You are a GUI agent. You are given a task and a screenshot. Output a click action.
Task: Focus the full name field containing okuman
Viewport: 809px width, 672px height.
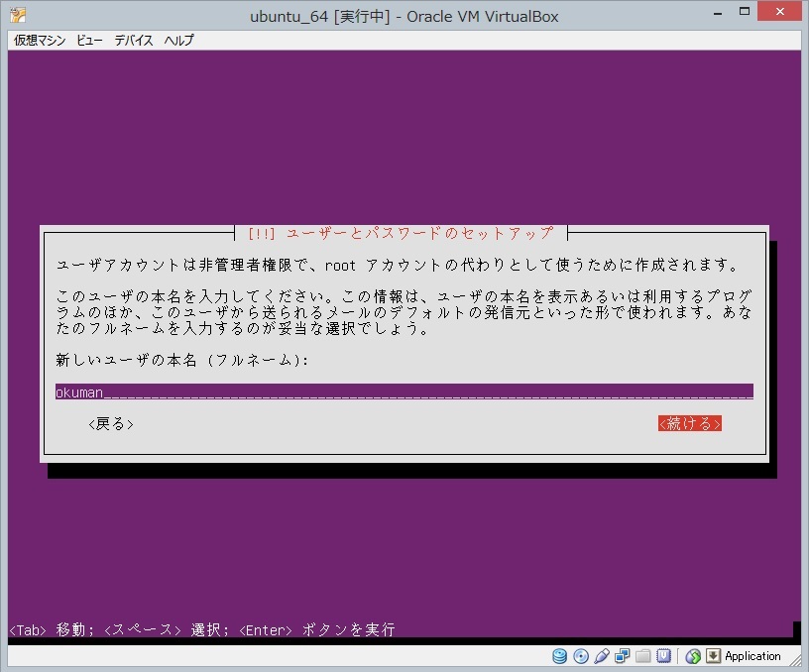(x=404, y=392)
